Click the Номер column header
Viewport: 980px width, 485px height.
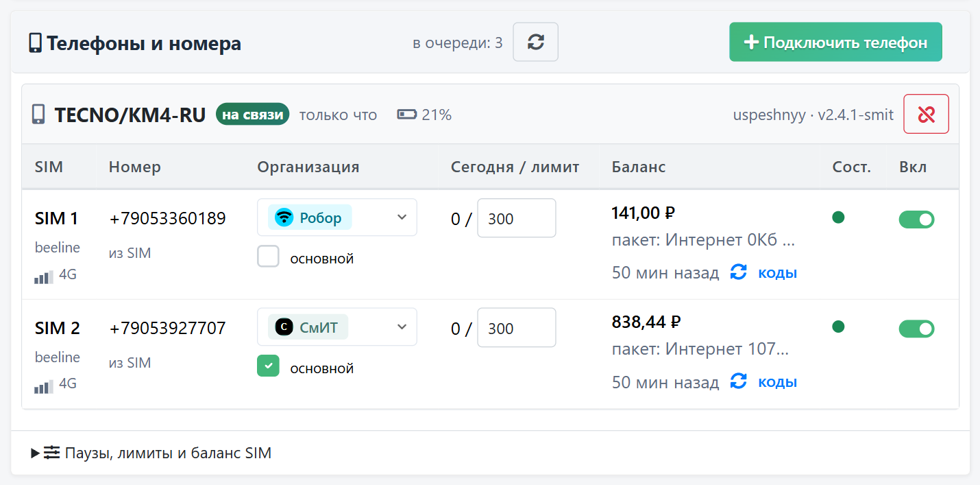point(135,167)
